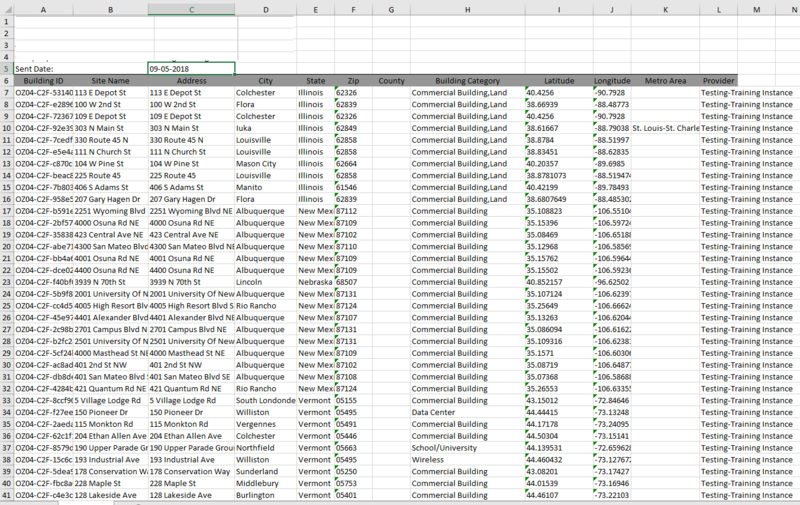This screenshot has width=800, height=505.
Task: Select row 6 header number
Action: pos(6,80)
